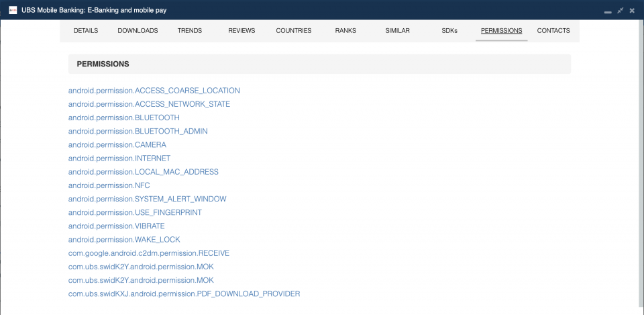Switch to the SIMILAR tab
This screenshot has width=644, height=315.
397,30
